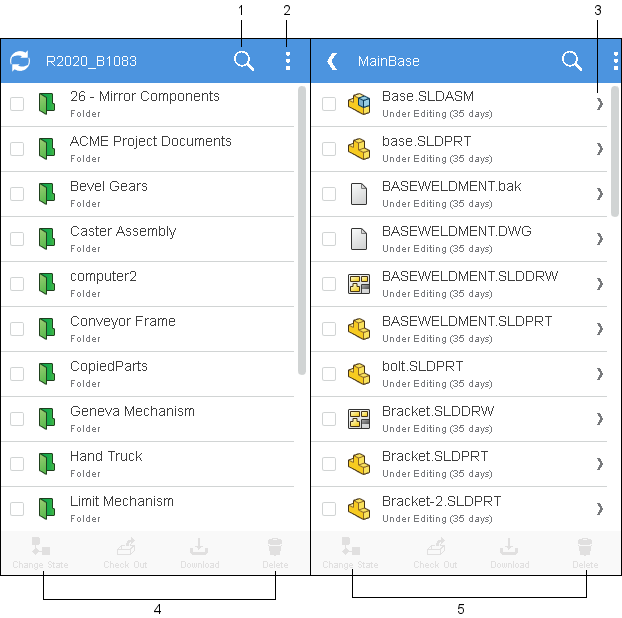Screen dimensions: 622x618
Task: Select the checkbox next to Bracket.SLDPRT
Action: click(x=329, y=463)
